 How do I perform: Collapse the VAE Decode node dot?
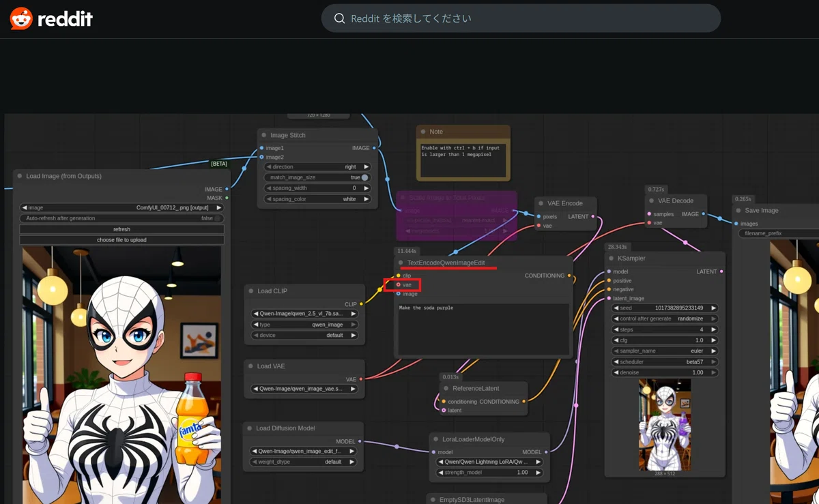click(x=651, y=201)
